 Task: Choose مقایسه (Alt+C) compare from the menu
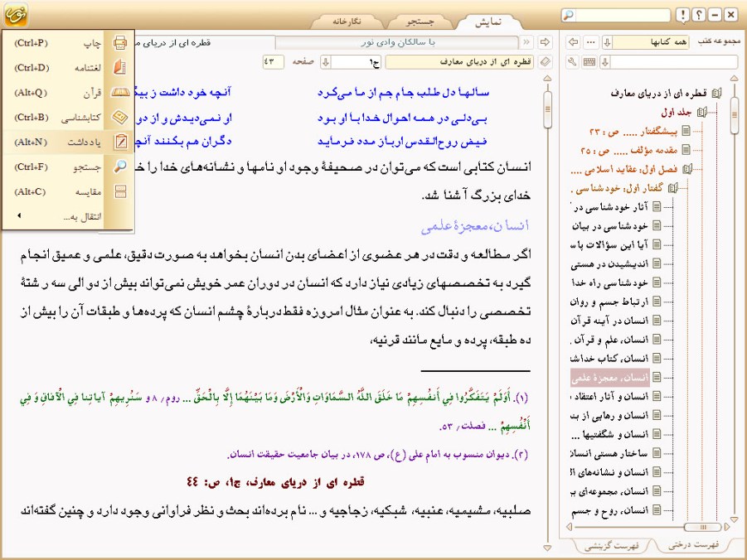(68, 191)
